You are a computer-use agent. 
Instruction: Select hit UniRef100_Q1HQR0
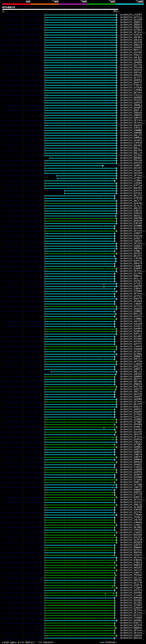(x=131, y=620)
